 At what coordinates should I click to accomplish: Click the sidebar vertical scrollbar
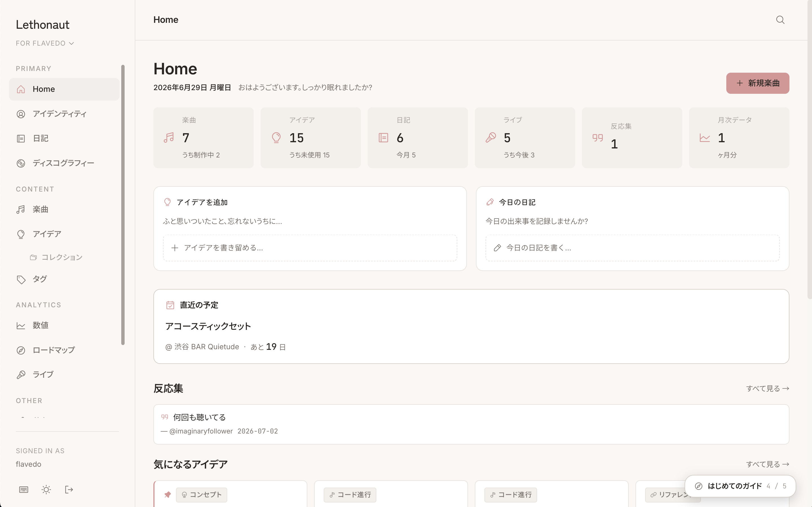(x=123, y=204)
